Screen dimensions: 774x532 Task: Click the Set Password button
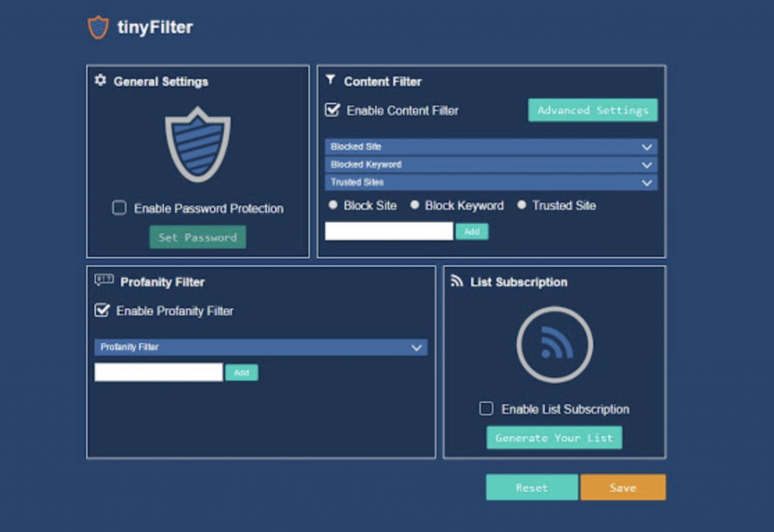(197, 237)
